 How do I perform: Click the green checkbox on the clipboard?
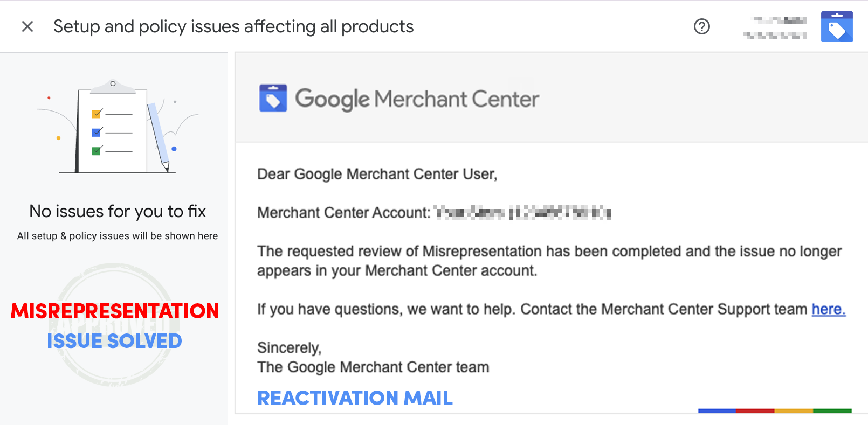(97, 150)
